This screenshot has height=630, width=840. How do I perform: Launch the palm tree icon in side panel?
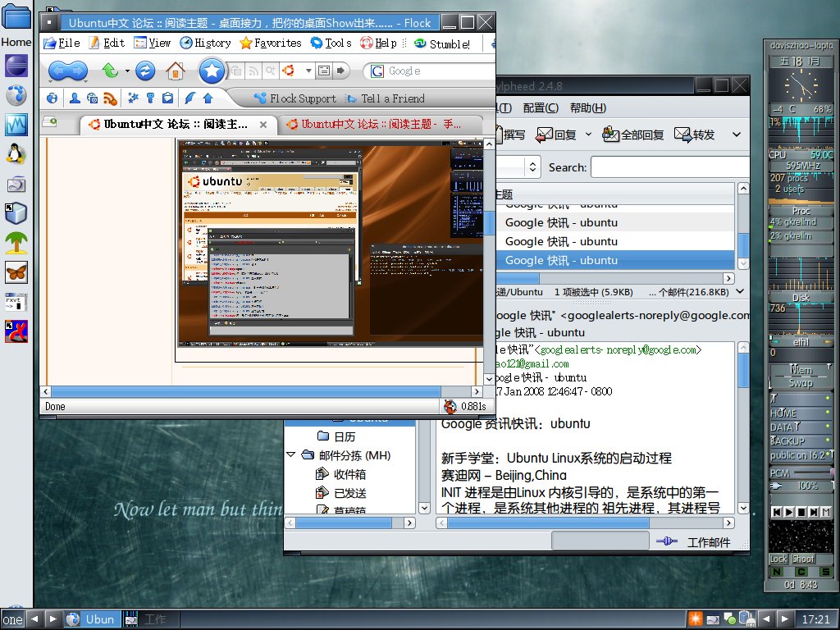(x=16, y=243)
